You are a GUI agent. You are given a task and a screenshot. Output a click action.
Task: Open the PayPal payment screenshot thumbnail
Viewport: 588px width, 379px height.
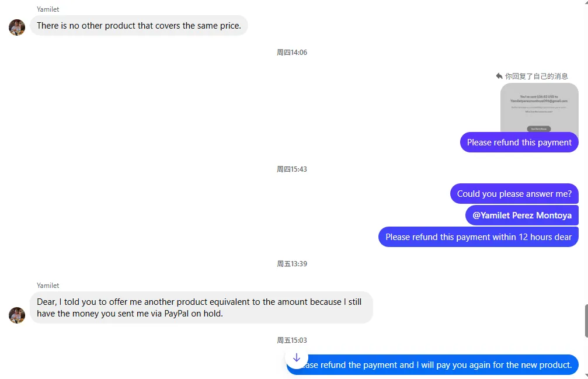[539, 107]
